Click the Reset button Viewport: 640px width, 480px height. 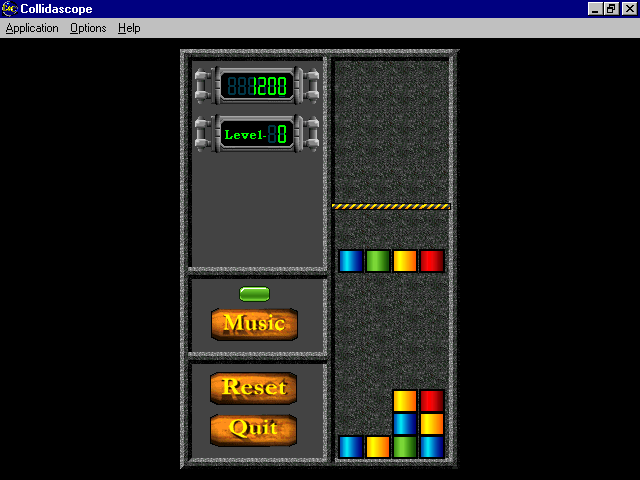(254, 387)
